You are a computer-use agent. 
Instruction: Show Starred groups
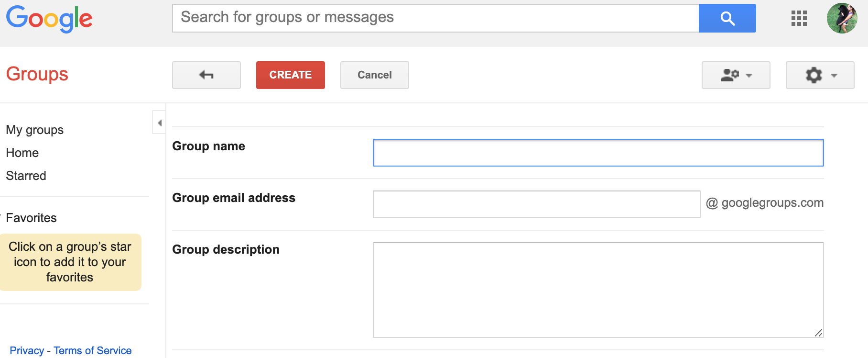(26, 176)
